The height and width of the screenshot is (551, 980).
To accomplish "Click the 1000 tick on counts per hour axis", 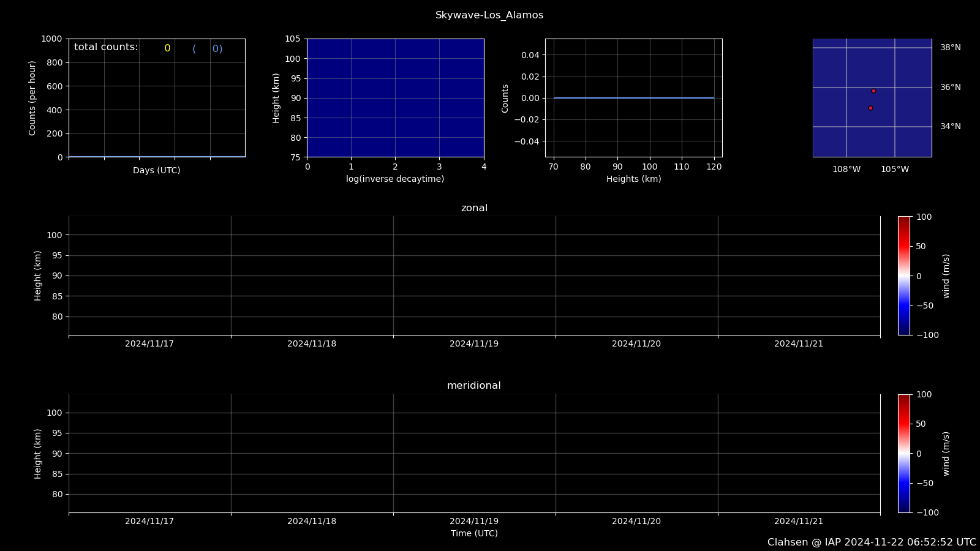I will pos(51,39).
